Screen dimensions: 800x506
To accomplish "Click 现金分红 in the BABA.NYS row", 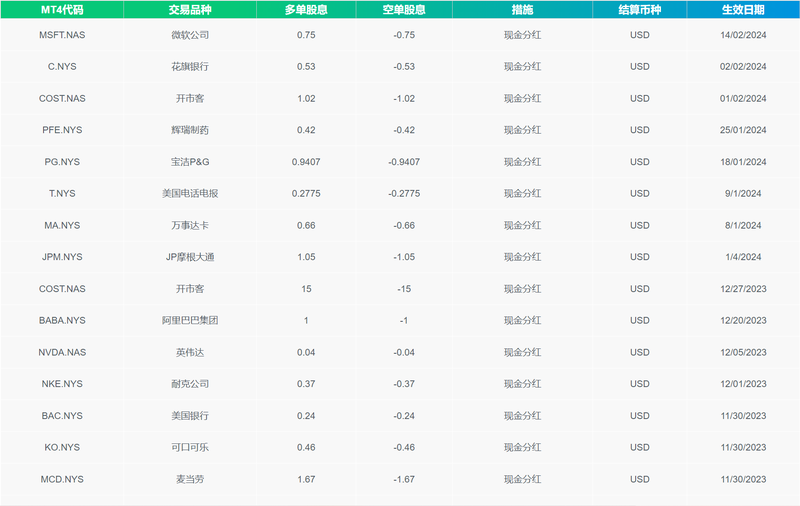I will pyautogui.click(x=522, y=320).
